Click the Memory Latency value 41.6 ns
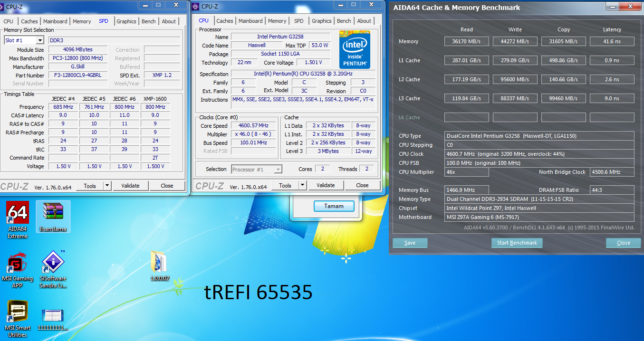This screenshot has width=644, height=341. [612, 41]
